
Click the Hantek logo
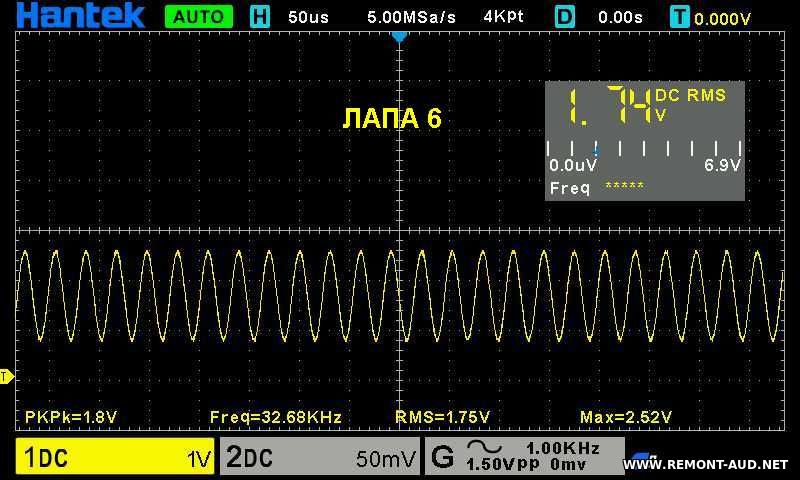tap(81, 15)
